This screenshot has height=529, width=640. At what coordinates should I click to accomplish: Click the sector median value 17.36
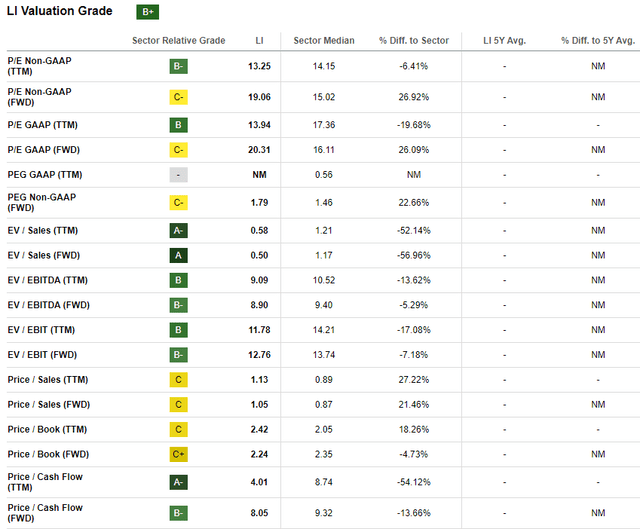click(324, 125)
